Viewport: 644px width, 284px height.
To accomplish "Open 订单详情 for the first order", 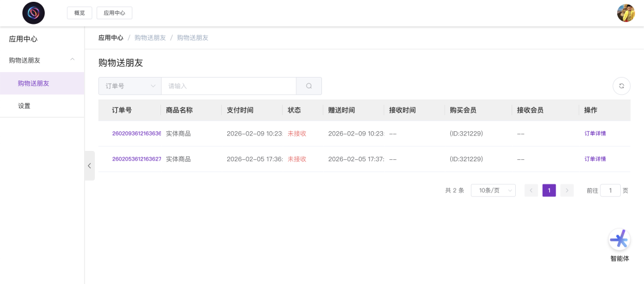I will [x=595, y=134].
